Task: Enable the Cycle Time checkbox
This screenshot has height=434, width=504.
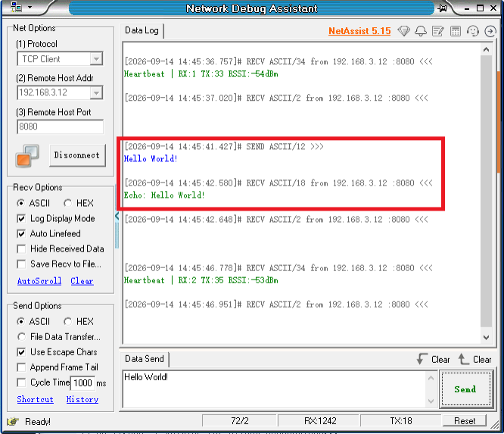Action: (x=21, y=382)
